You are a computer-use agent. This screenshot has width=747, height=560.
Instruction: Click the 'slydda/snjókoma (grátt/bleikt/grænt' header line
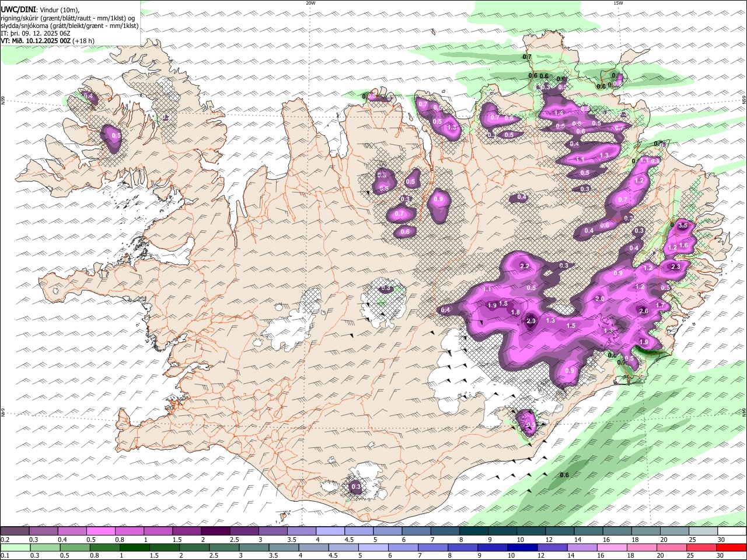(51, 26)
